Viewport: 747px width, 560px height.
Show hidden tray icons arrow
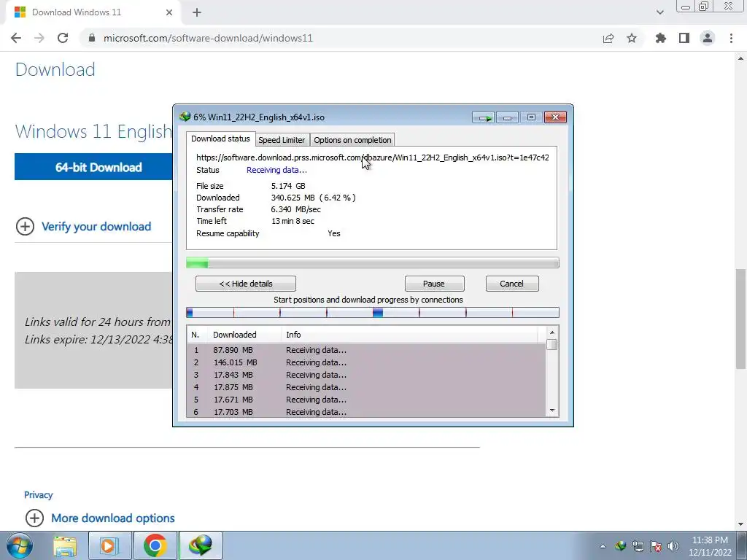(603, 546)
